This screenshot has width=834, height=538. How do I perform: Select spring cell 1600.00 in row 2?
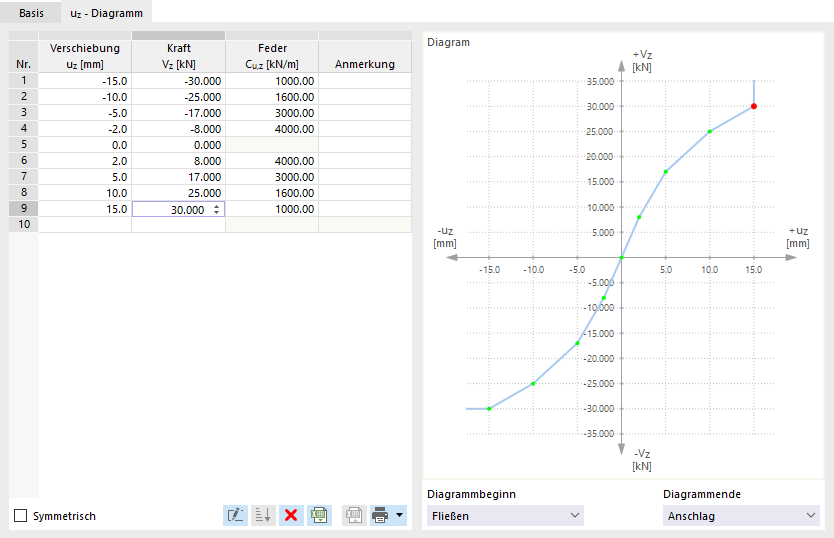click(272, 97)
